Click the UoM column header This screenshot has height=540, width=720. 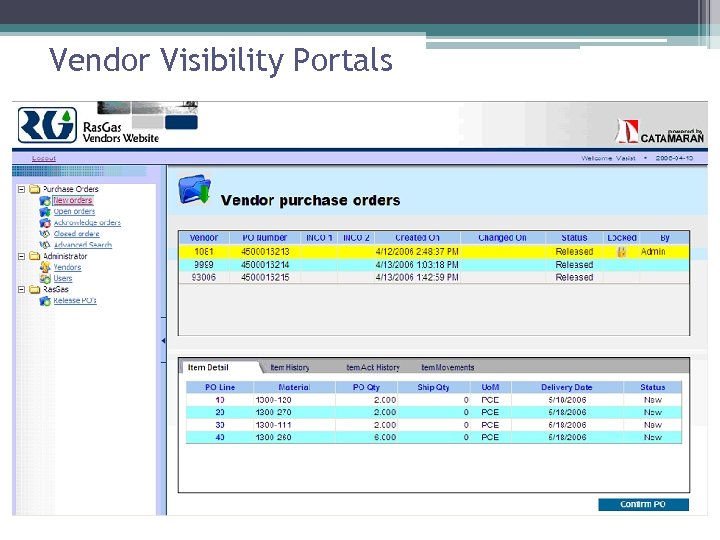point(490,387)
